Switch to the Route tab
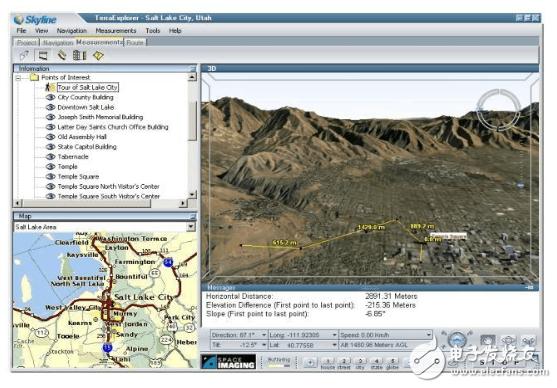This screenshot has width=557, height=388. tap(135, 42)
